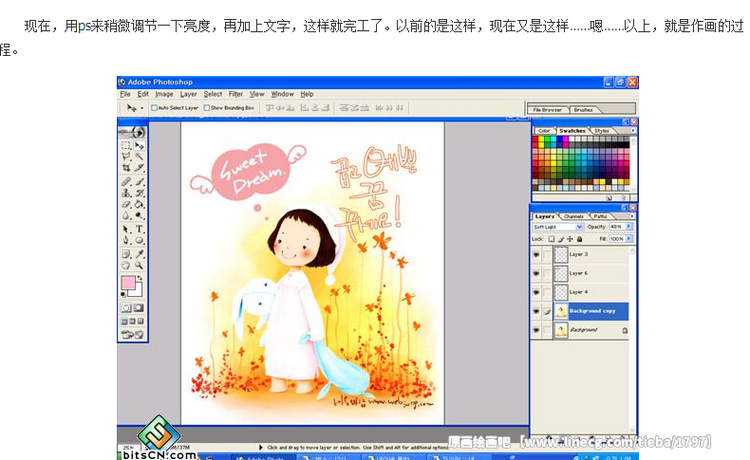
Task: Open the File menu
Action: click(x=125, y=94)
